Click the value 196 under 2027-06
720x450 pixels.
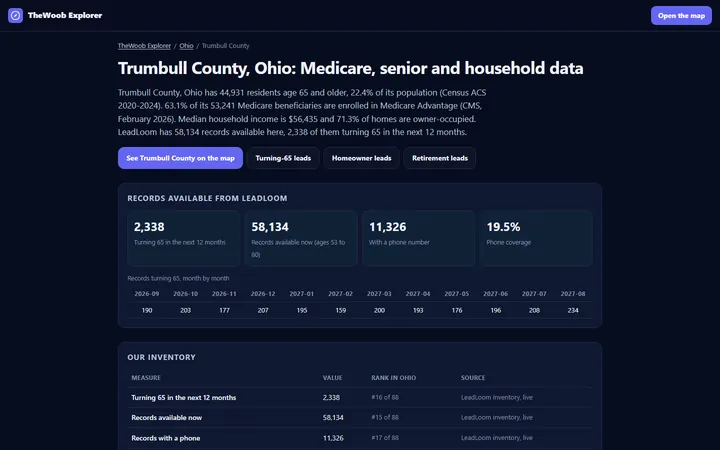(x=495, y=310)
